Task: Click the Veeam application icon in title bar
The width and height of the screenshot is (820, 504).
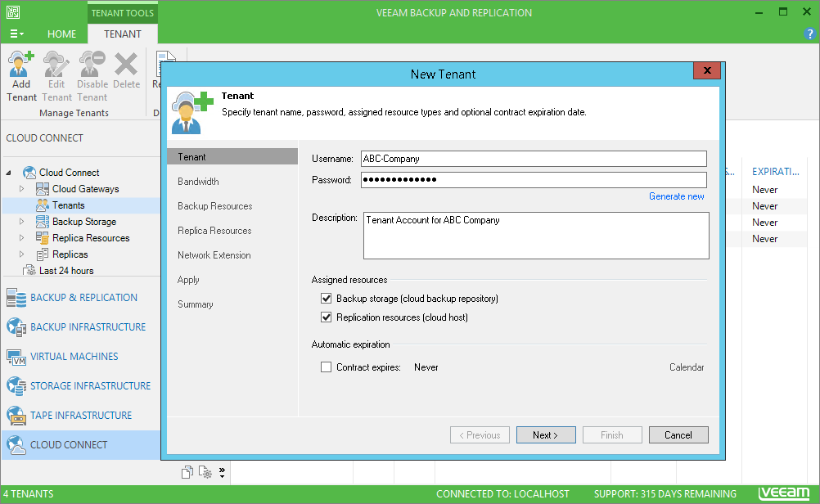Action: tap(13, 12)
